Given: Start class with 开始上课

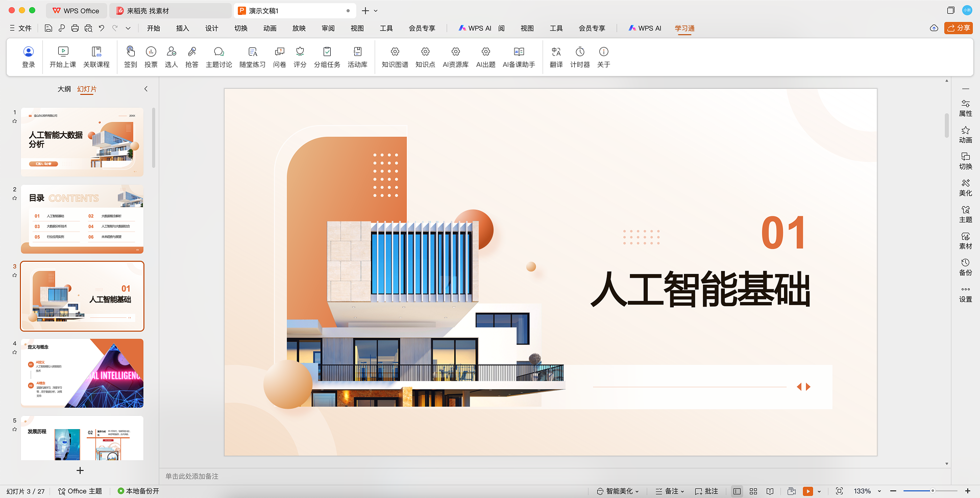Looking at the screenshot, I should pyautogui.click(x=63, y=57).
